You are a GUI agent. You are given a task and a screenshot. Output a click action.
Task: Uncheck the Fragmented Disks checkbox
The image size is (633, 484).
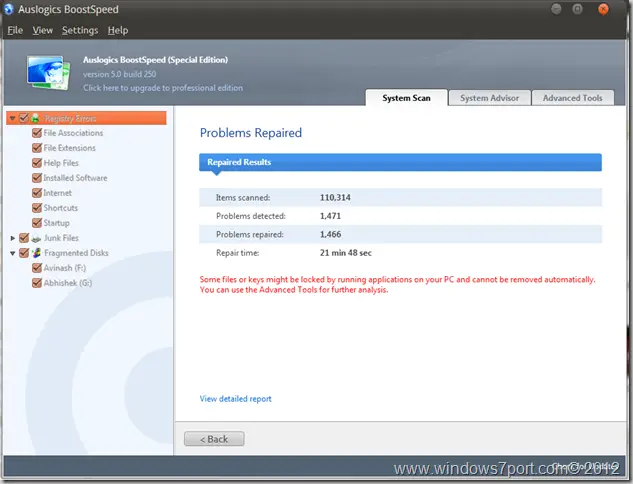pyautogui.click(x=24, y=253)
